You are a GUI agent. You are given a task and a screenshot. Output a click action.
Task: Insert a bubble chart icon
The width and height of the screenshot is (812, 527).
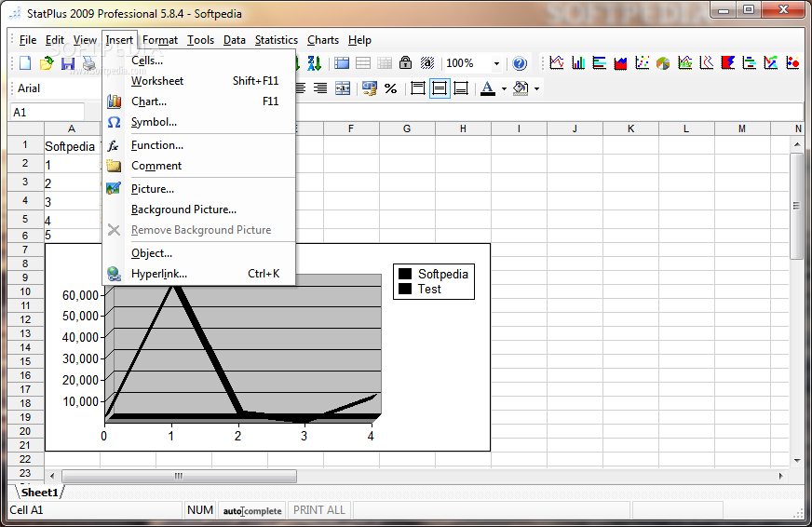[x=792, y=62]
